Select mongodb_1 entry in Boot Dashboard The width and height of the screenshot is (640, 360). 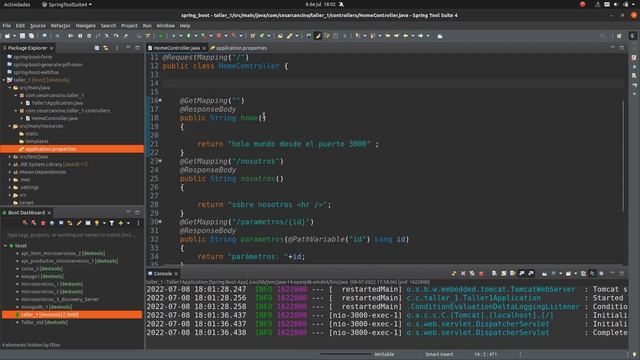click(x=46, y=307)
